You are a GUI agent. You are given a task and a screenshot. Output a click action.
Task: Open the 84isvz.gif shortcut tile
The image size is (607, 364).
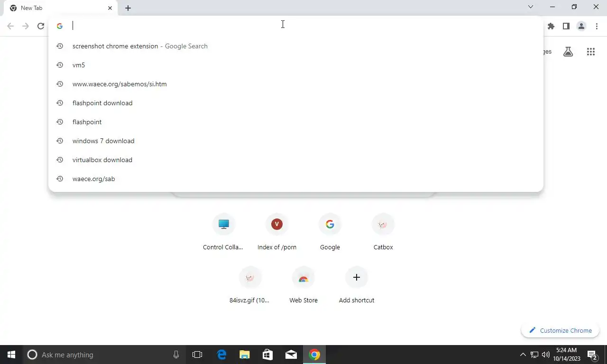(250, 285)
